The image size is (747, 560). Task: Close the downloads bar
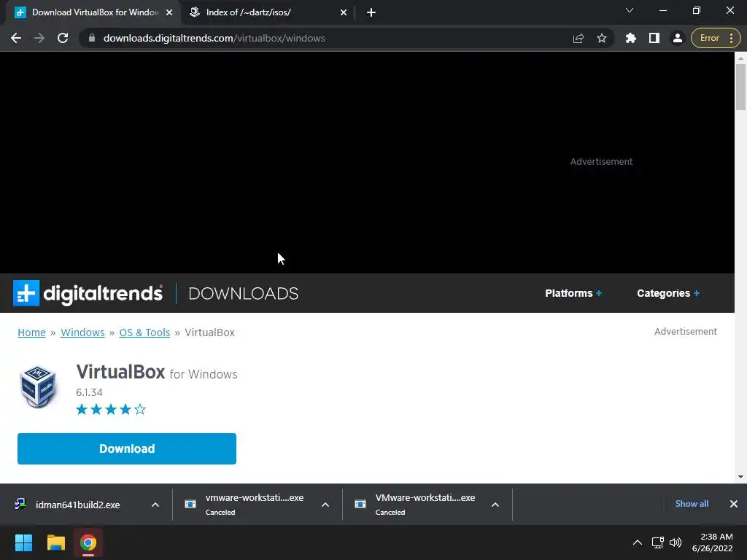point(734,504)
